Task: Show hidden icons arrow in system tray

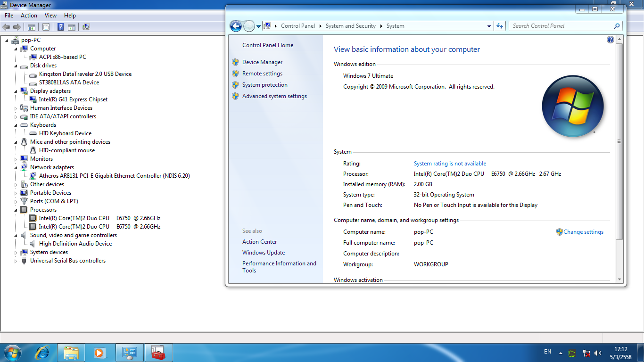Action: tap(561, 353)
